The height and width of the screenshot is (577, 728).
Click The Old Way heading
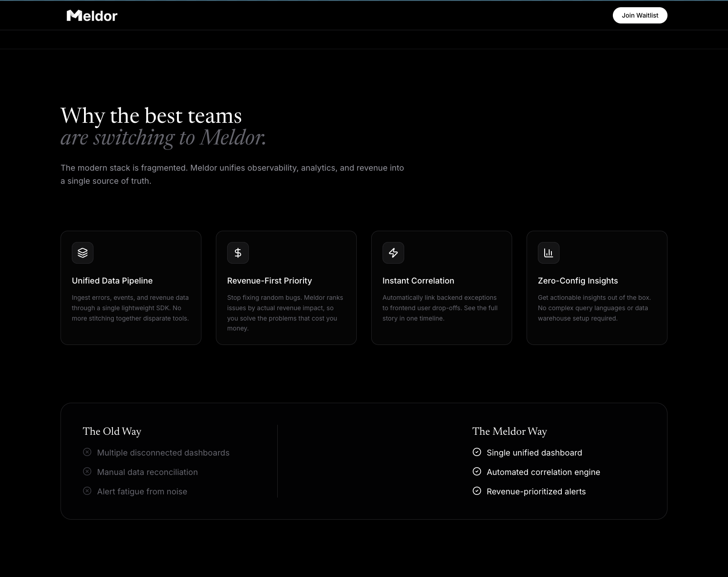point(112,432)
